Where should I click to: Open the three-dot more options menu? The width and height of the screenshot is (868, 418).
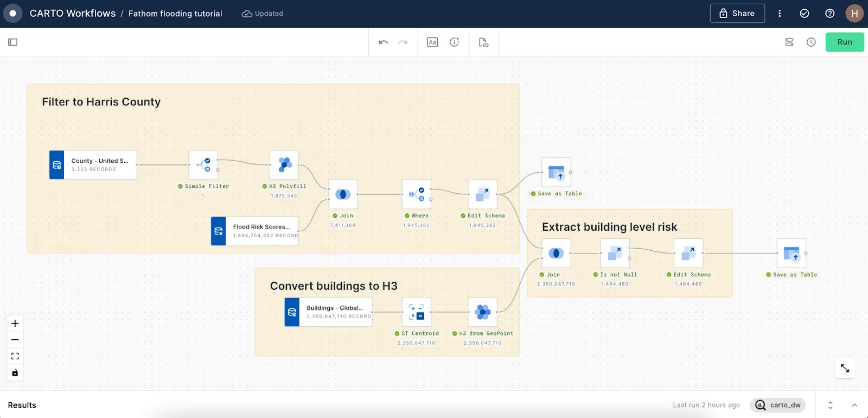point(780,14)
